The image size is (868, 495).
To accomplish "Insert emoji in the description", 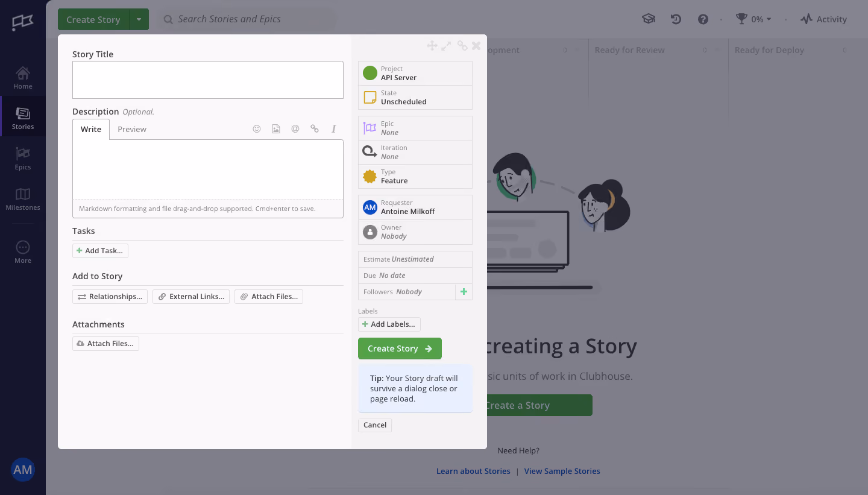I will (257, 128).
